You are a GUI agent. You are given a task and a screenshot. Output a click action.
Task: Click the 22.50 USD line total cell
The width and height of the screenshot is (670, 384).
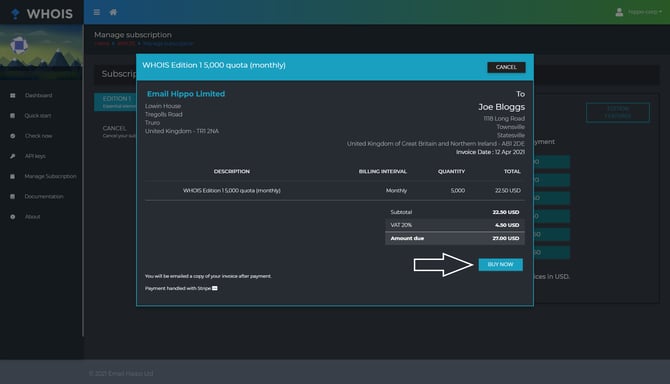pos(508,191)
